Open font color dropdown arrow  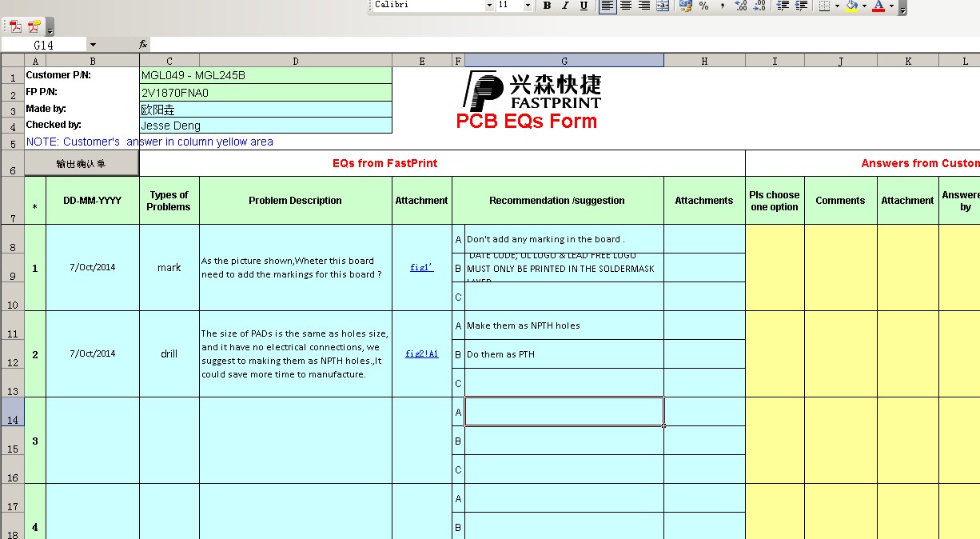[891, 6]
